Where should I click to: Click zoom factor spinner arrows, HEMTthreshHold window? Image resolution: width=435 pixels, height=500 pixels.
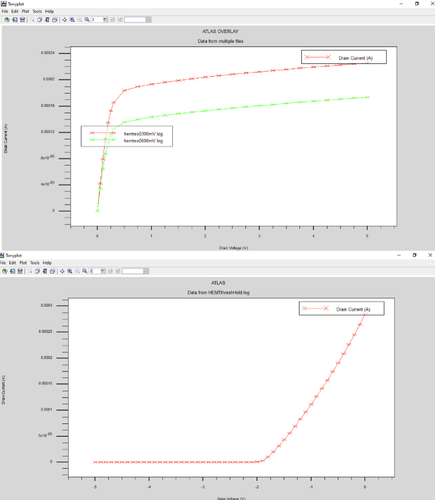pos(103,271)
